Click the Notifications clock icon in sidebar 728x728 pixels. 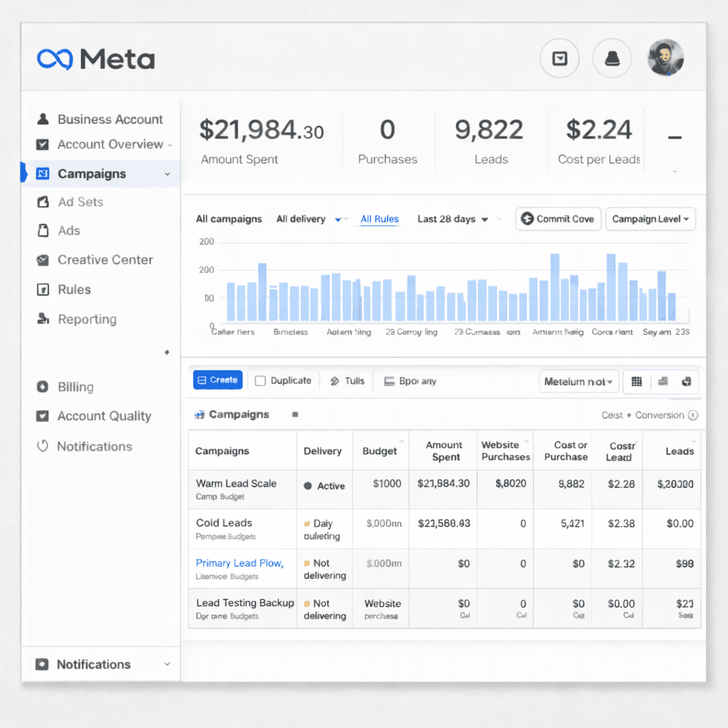point(42,446)
